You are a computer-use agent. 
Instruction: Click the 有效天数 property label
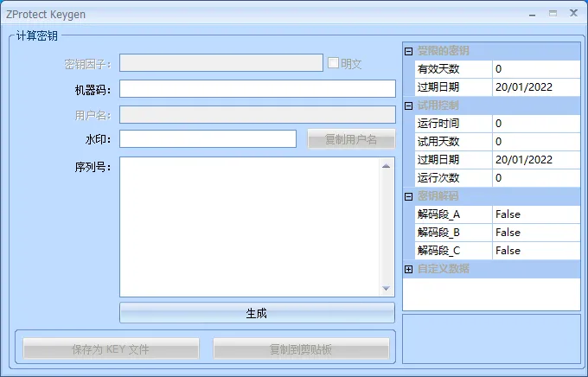click(453, 69)
